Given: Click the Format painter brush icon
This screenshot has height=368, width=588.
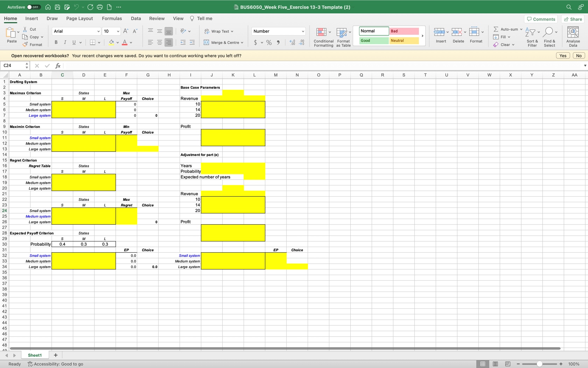Looking at the screenshot, I should 25,45.
